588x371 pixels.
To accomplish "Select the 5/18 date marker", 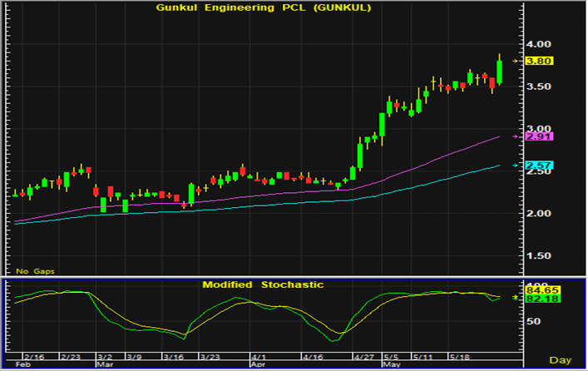I will click(x=459, y=357).
